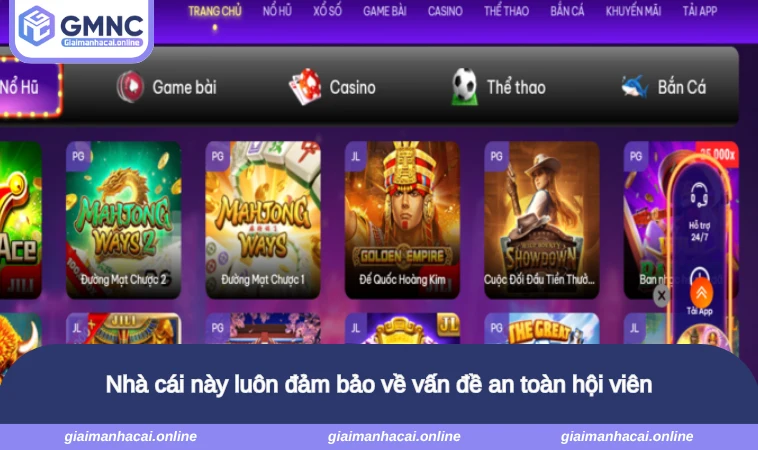Open the Bắn Cá shark icon

[x=634, y=87]
